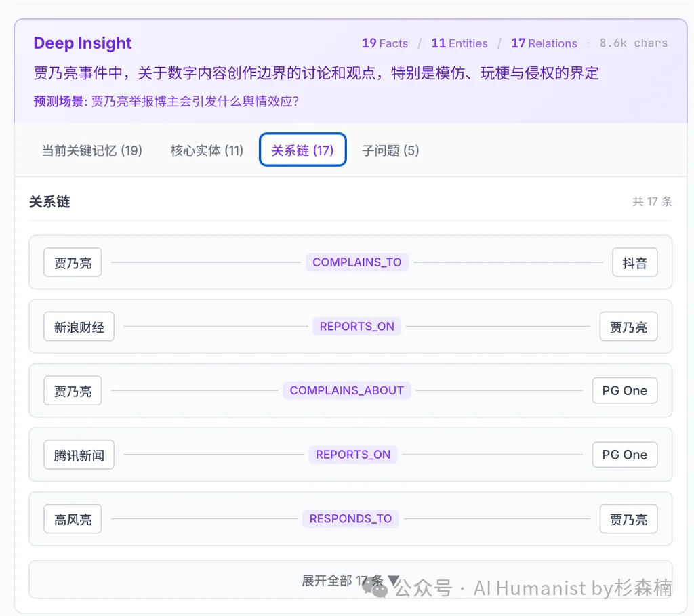Open the 腾讯新闻 entity chip
Viewport: 694px width, 616px height.
(x=79, y=455)
